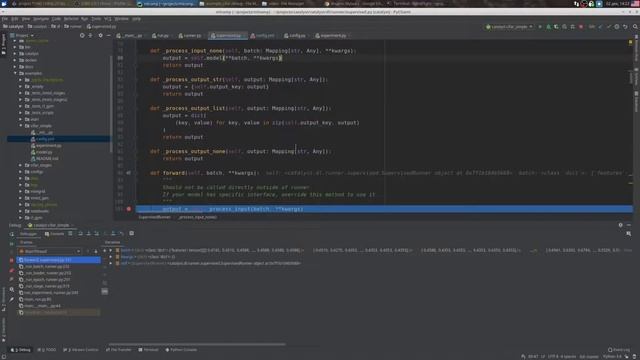Add new watch with plus icon in Variables
The height and width of the screenshot is (360, 640).
104,250
